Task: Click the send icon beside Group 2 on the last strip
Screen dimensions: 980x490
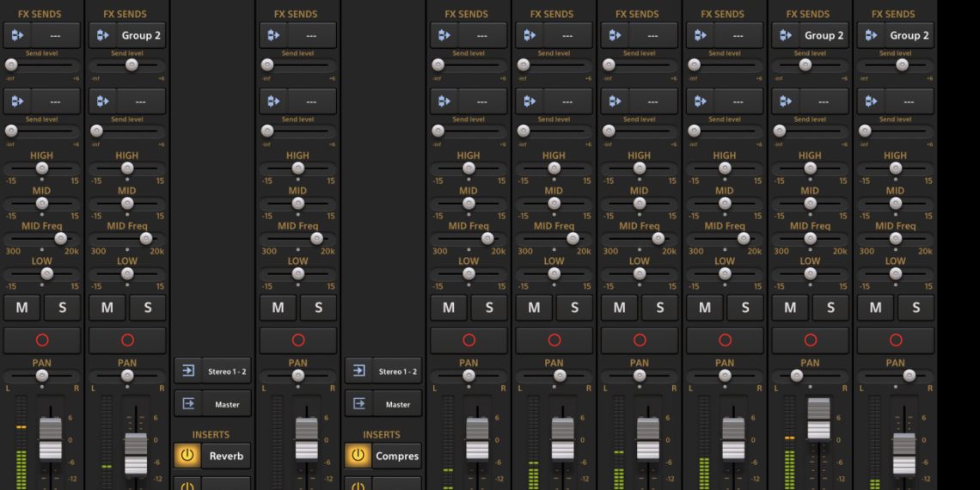Action: pos(873,35)
